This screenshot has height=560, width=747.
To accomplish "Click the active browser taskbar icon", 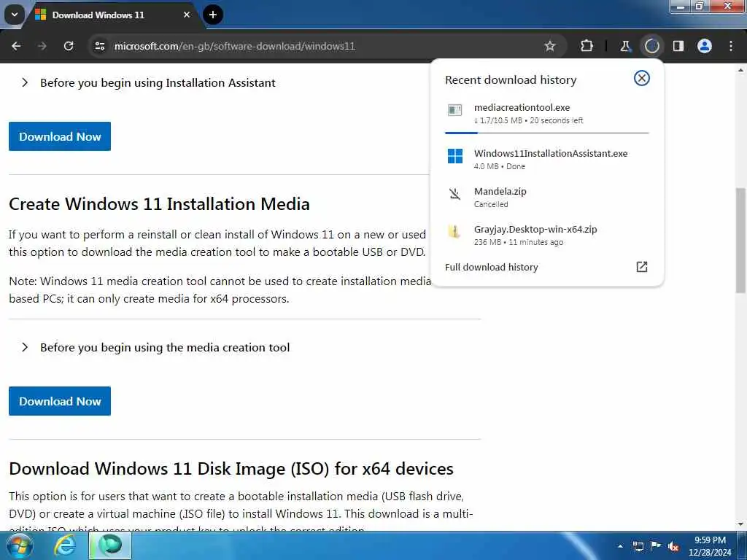I will coord(110,545).
